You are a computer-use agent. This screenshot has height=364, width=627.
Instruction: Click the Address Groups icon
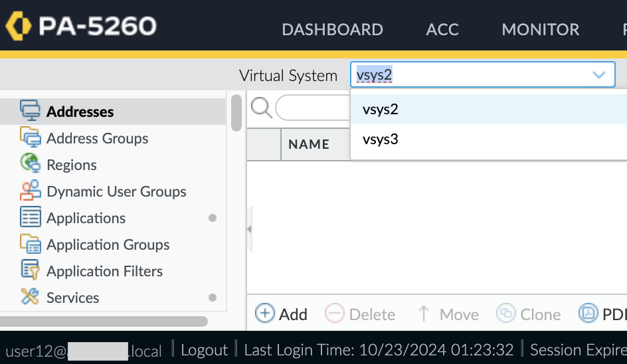tap(30, 137)
